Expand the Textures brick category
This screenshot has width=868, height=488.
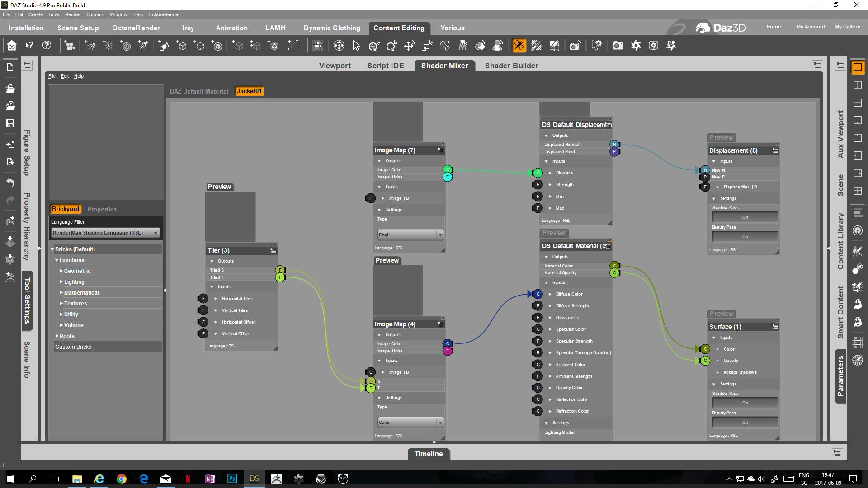tap(61, 304)
